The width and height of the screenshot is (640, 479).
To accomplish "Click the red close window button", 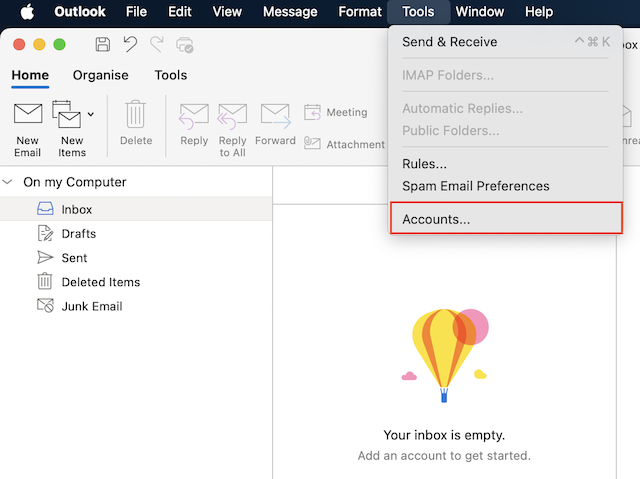I will [19, 44].
